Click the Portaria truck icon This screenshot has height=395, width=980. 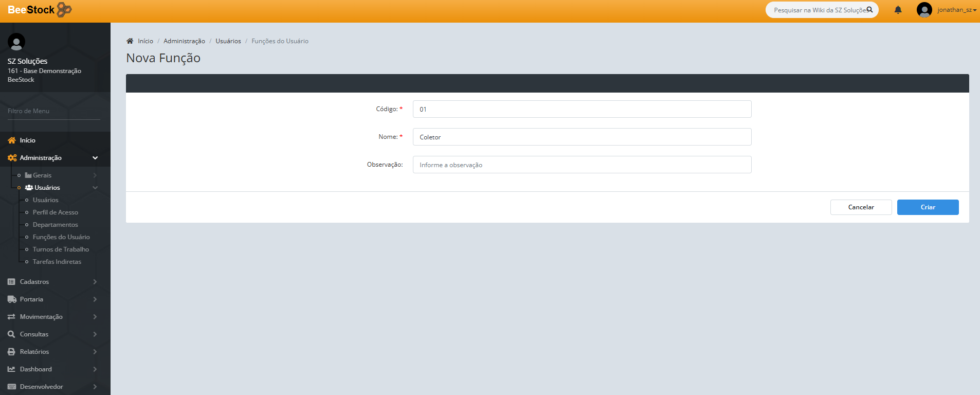11,299
